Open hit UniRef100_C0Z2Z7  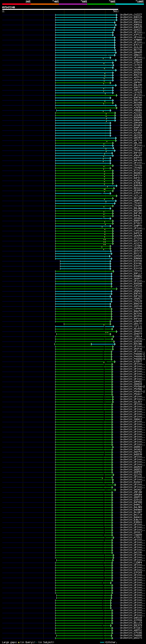tap(131, 15)
